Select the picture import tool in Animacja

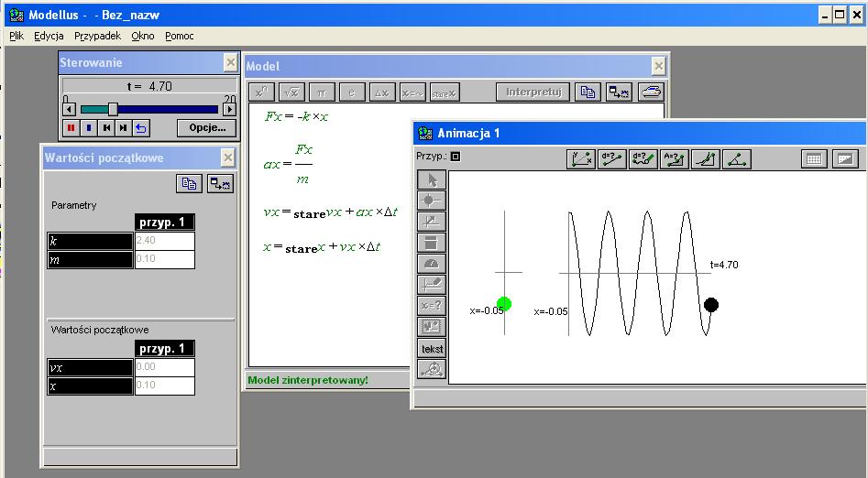[x=431, y=326]
